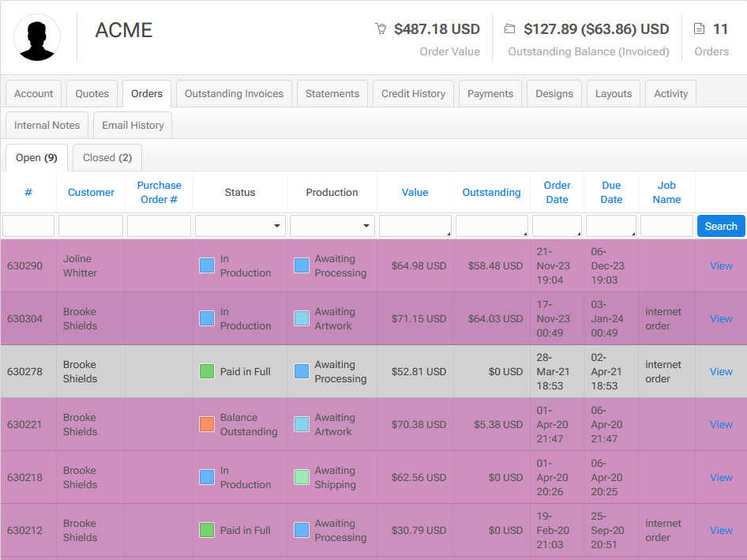Click In Production status swatch for order 630290
Screen dimensions: 747x560
[x=207, y=265]
